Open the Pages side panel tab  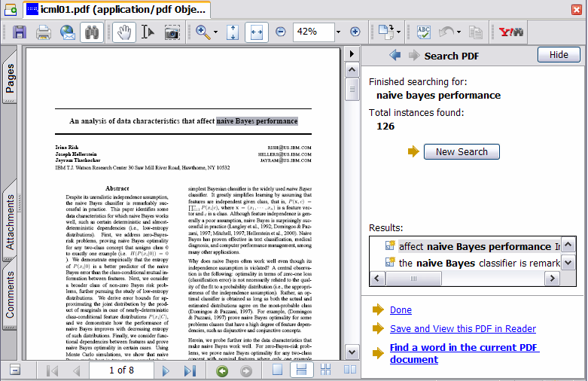tap(10, 78)
